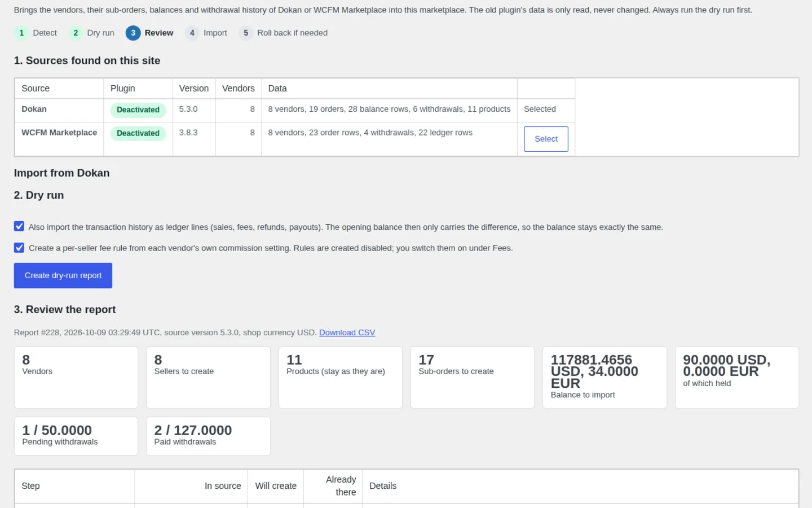Click the Selected label for Dokan
Viewport: 812px width, 508px height.
(540, 109)
